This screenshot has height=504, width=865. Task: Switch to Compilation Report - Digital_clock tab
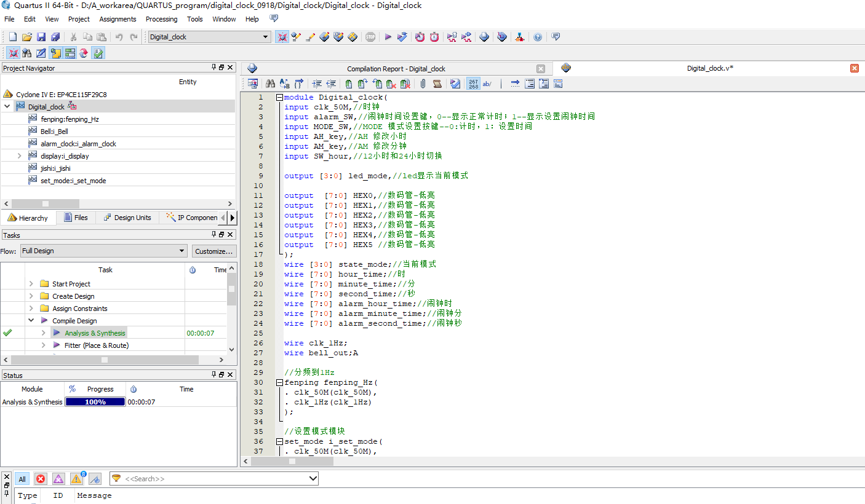tap(396, 69)
